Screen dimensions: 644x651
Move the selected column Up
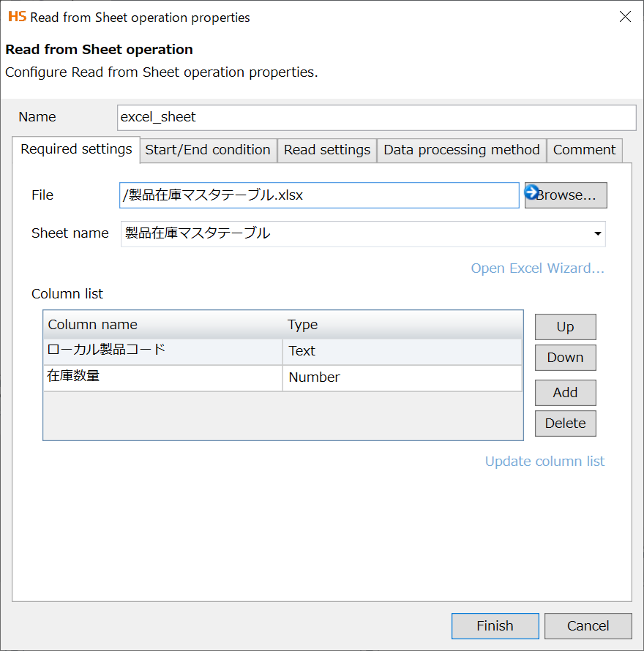point(565,327)
